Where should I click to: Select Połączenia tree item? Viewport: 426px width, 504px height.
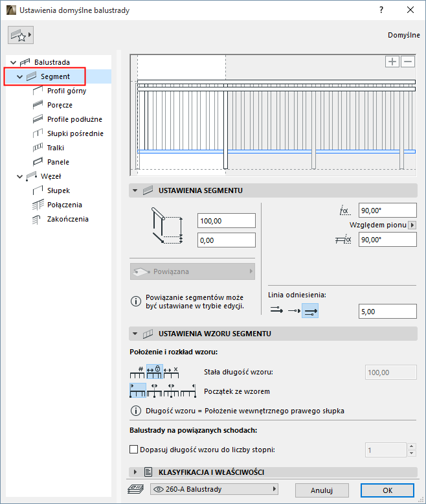click(65, 205)
